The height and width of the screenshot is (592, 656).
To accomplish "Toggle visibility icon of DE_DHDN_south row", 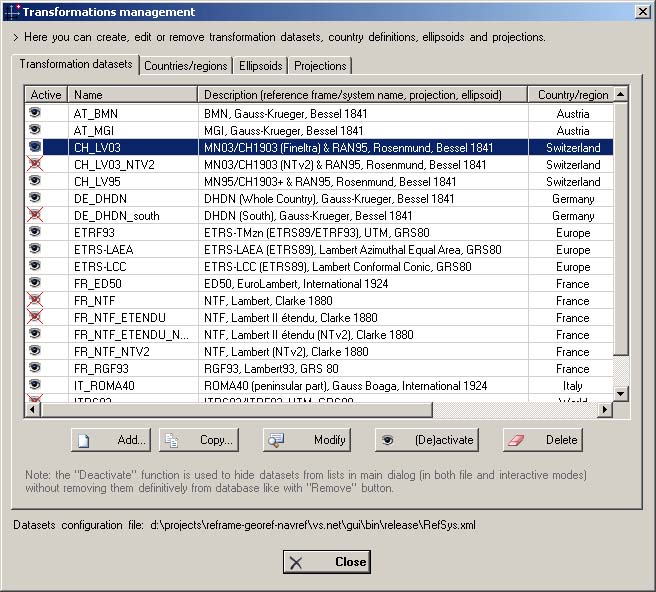I will tap(36, 216).
